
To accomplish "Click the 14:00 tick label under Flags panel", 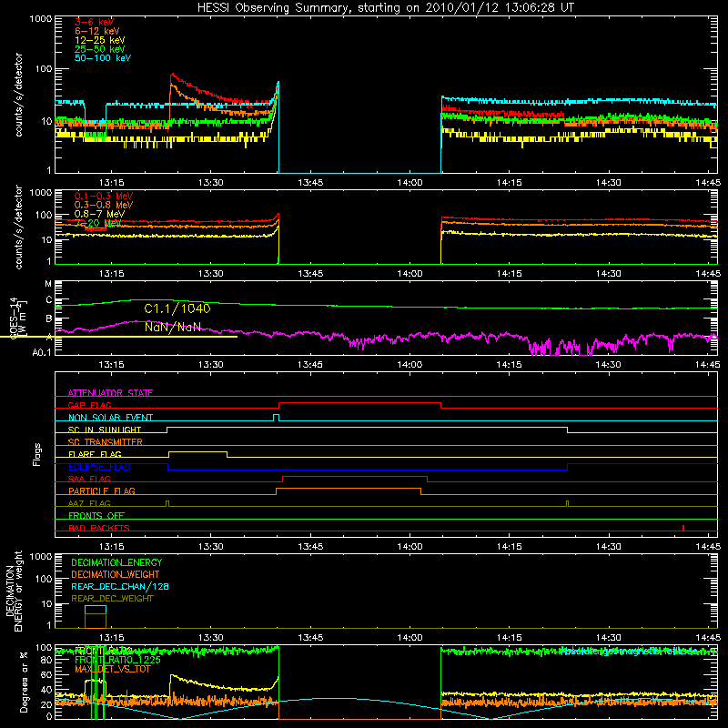I will tap(409, 547).
